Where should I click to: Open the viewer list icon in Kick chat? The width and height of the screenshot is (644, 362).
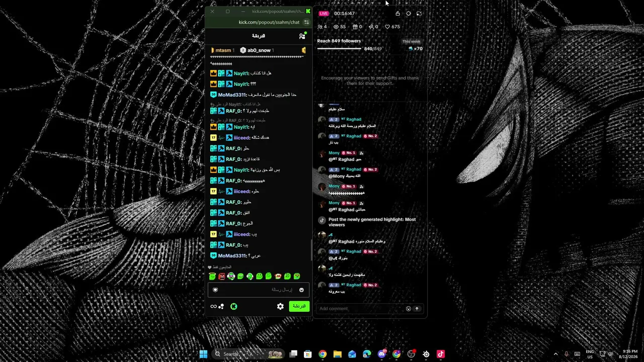[x=302, y=36]
